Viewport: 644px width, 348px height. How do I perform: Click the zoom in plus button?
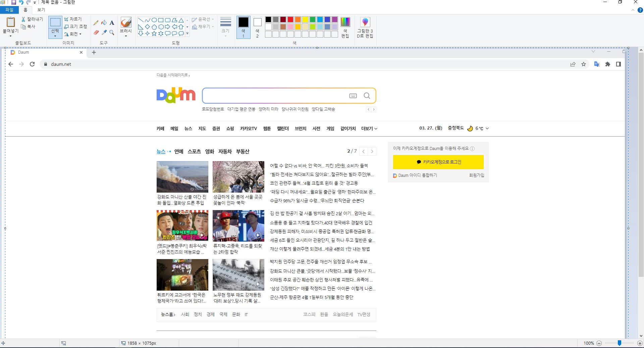640,343
